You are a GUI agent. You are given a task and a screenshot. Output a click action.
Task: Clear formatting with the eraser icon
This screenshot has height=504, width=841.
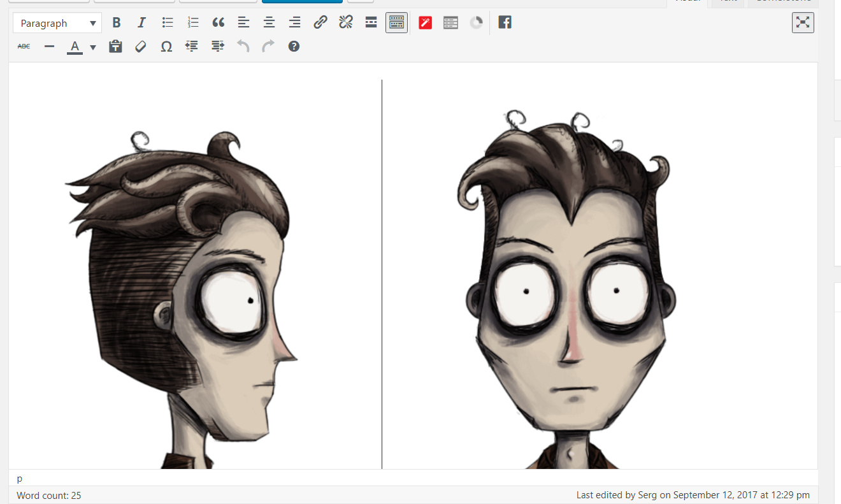141,47
